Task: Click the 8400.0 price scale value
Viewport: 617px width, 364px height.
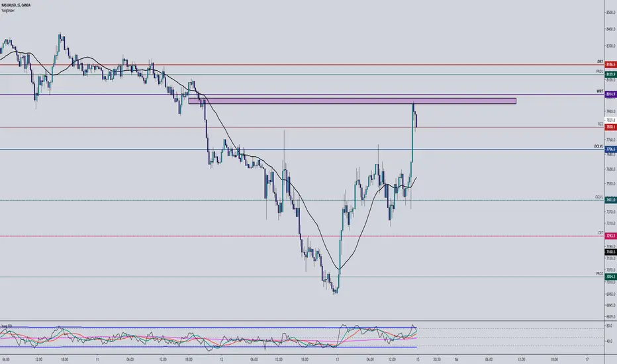Action: pos(611,29)
